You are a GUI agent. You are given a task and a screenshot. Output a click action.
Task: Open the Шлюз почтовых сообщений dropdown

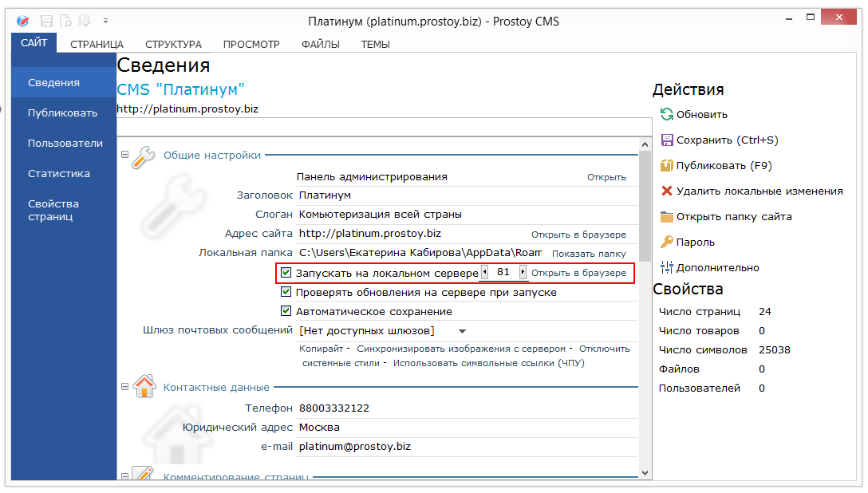[x=462, y=331]
